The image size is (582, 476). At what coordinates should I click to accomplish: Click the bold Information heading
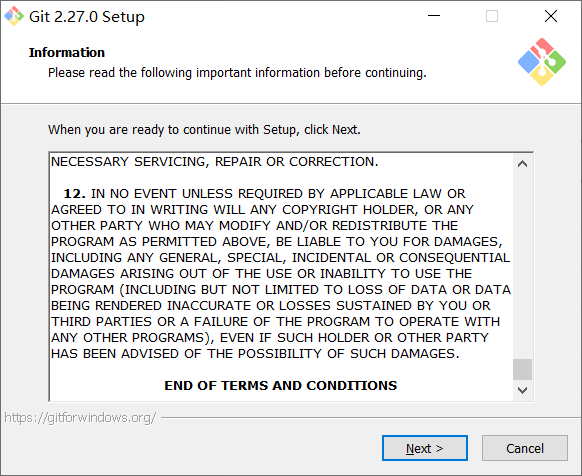pyautogui.click(x=67, y=52)
